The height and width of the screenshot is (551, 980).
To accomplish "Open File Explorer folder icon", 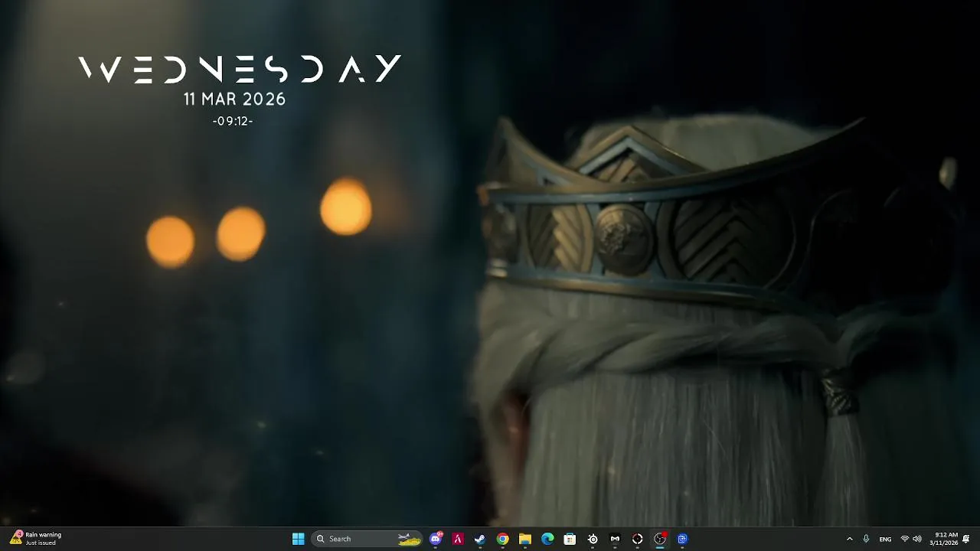I will [x=524, y=539].
